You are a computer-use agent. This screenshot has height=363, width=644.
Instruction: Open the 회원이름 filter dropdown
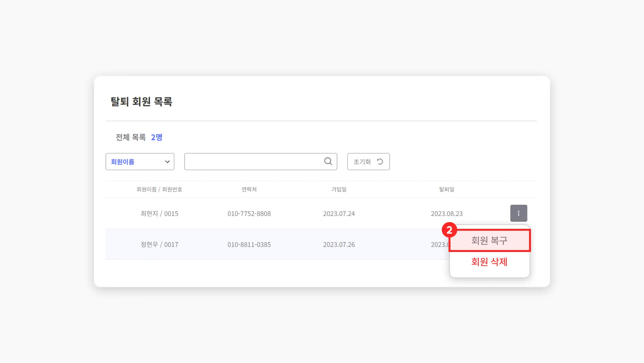point(139,162)
